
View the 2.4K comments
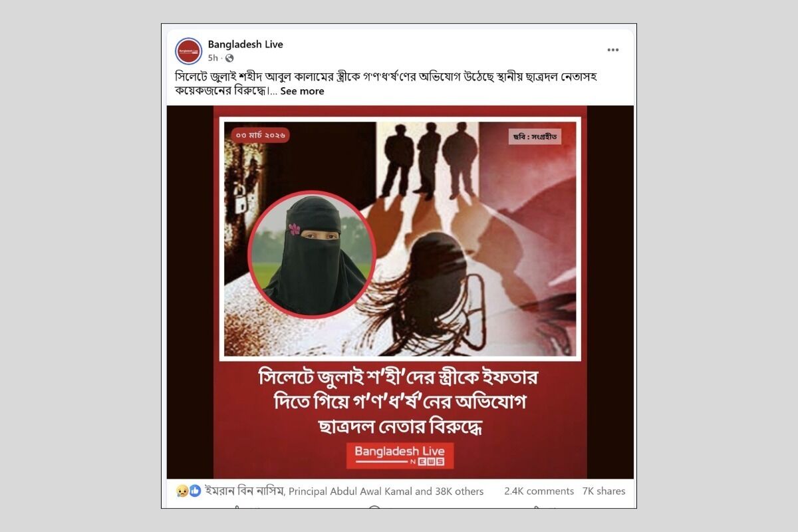pos(539,491)
